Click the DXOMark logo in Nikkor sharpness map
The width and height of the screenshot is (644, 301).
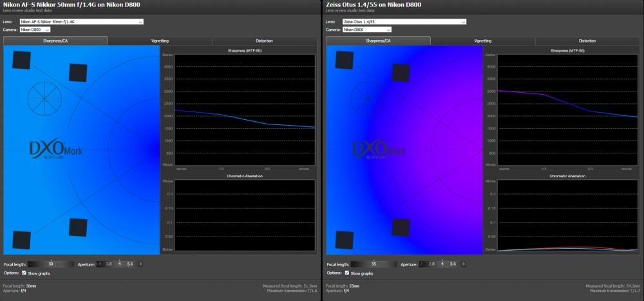click(x=56, y=150)
